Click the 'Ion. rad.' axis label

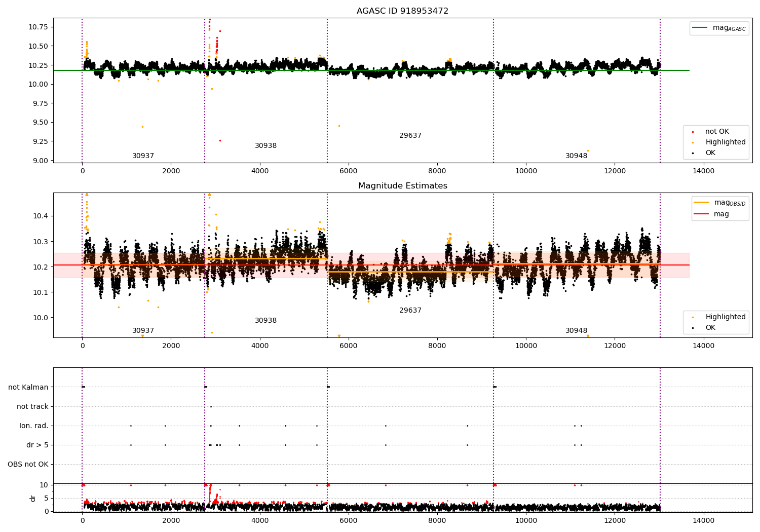34,426
